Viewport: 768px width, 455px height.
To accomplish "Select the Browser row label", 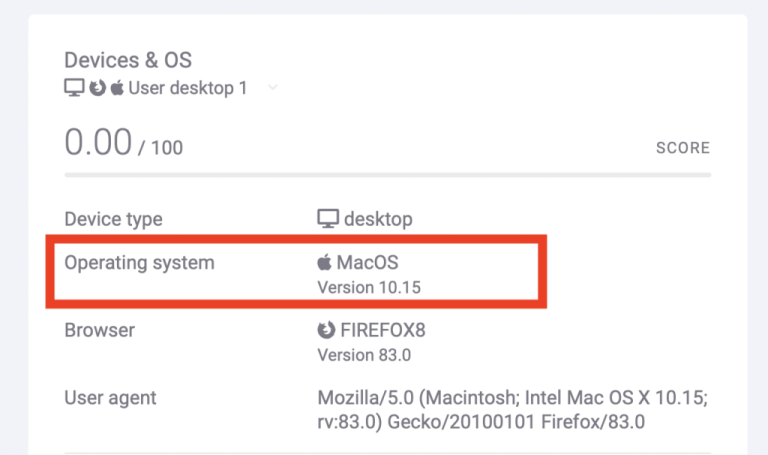I will 99,329.
